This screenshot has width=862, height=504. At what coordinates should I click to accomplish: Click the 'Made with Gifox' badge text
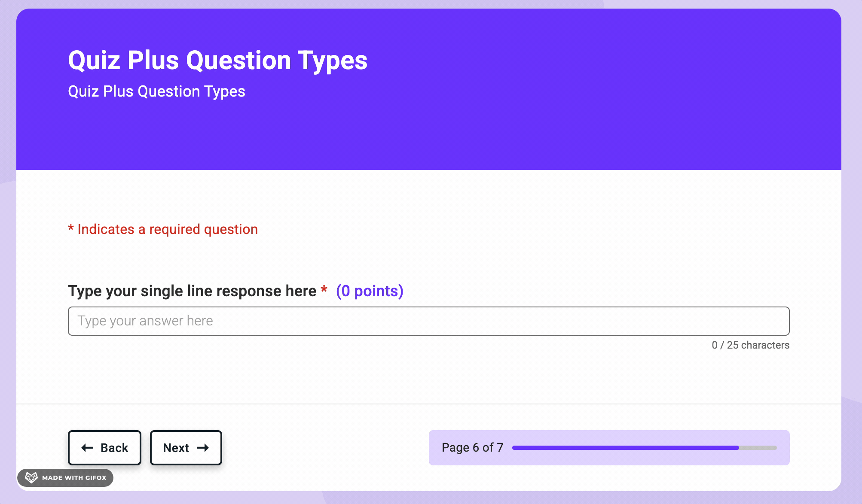74,478
